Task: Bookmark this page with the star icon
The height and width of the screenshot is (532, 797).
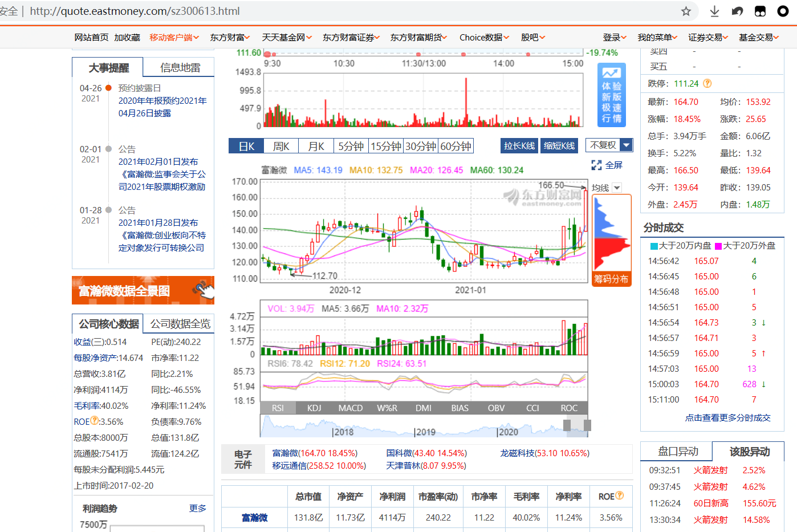Action: point(686,11)
